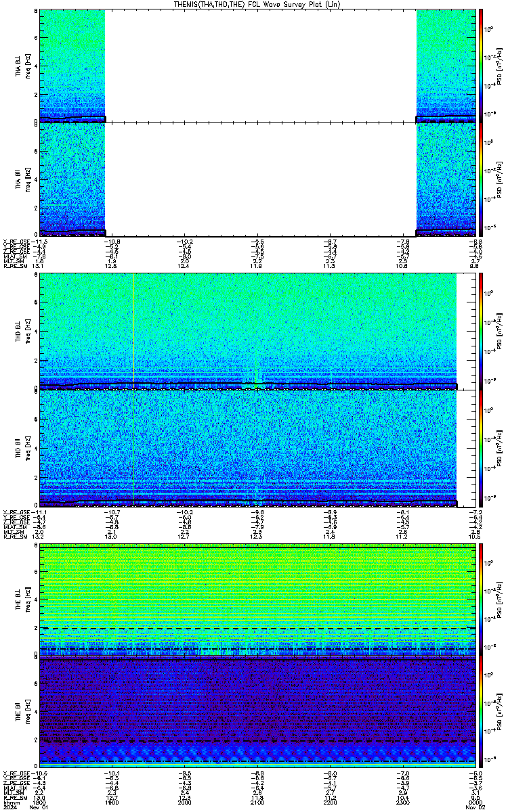Click the hhmm axis unit label
Screen dimensions: 508x812
(x=10, y=803)
